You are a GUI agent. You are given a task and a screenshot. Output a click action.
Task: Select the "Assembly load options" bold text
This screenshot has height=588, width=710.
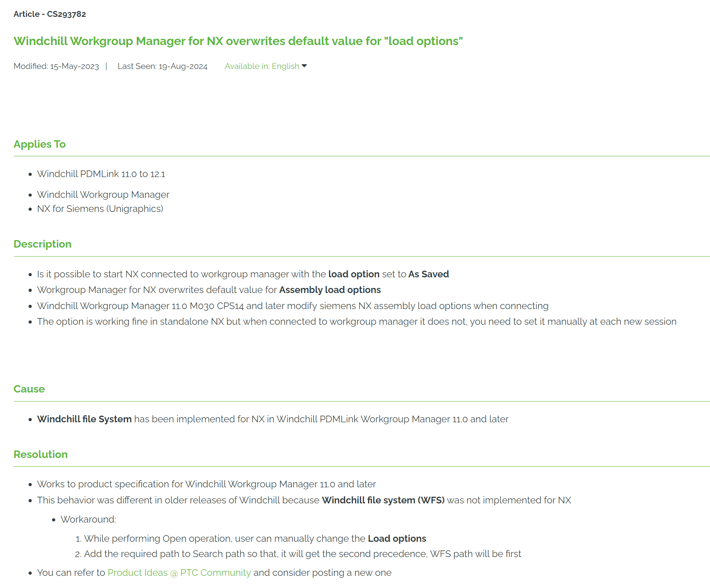(x=330, y=290)
